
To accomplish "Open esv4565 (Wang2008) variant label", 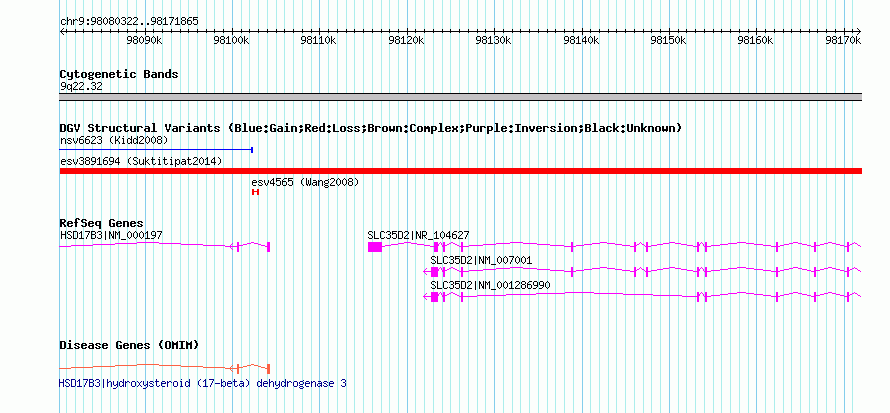I will pos(305,183).
